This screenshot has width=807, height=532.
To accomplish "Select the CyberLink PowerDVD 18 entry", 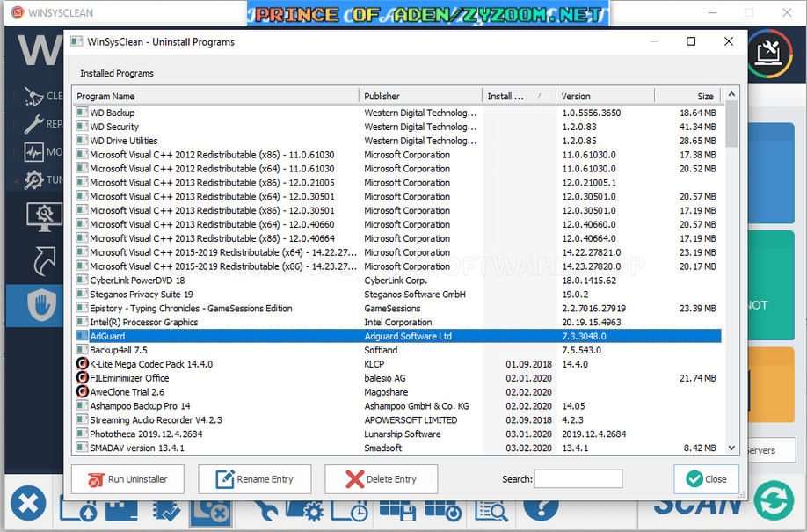I will click(x=398, y=281).
